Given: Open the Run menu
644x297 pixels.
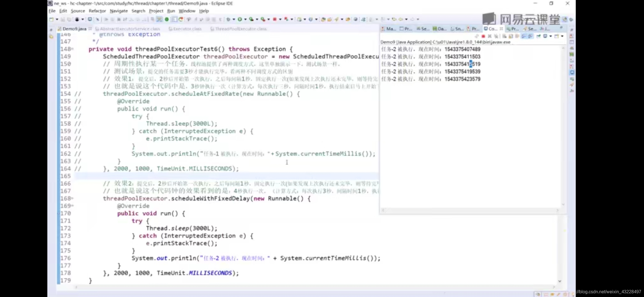Looking at the screenshot, I should pos(171,11).
